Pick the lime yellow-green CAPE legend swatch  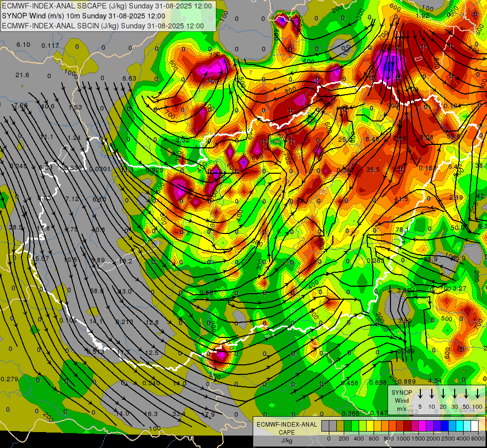363,426
